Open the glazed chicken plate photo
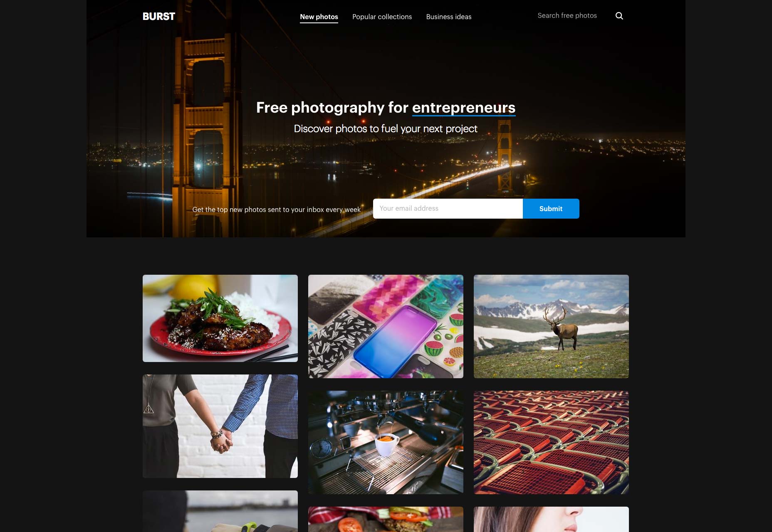Viewport: 772px width, 532px height. 220,318
